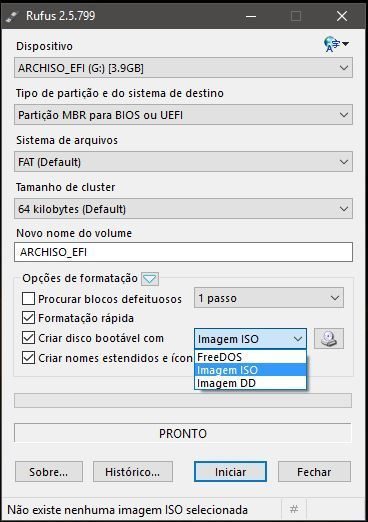Click the hash # icon in status bar
Image resolution: width=368 pixels, height=522 pixels.
(x=294, y=509)
